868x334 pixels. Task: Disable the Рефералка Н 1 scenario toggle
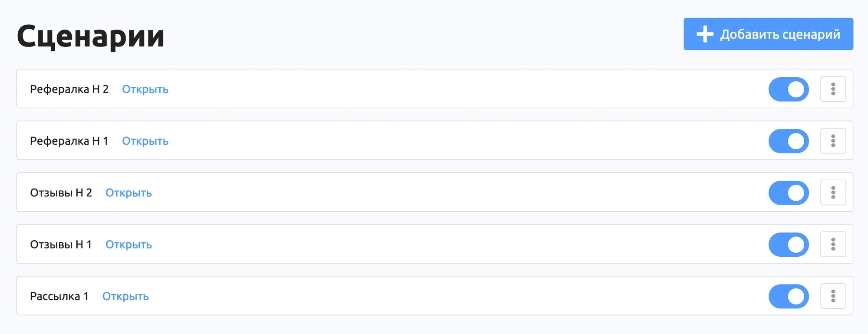tap(789, 141)
